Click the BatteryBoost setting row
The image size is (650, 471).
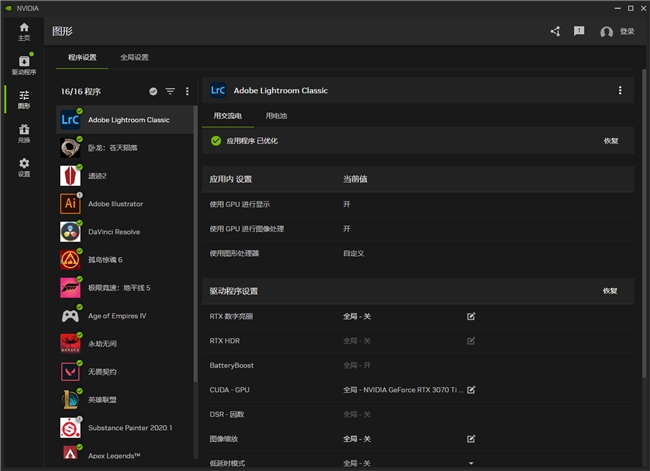pos(418,365)
